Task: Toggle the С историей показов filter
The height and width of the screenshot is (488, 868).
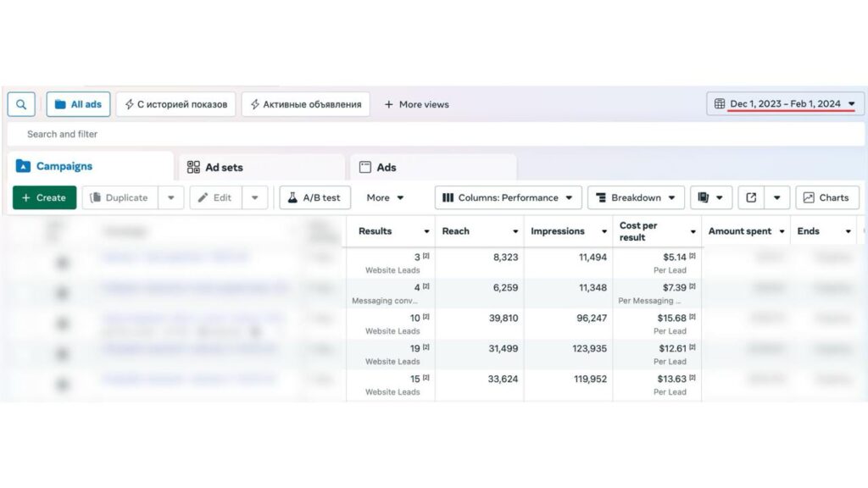Action: click(x=176, y=104)
